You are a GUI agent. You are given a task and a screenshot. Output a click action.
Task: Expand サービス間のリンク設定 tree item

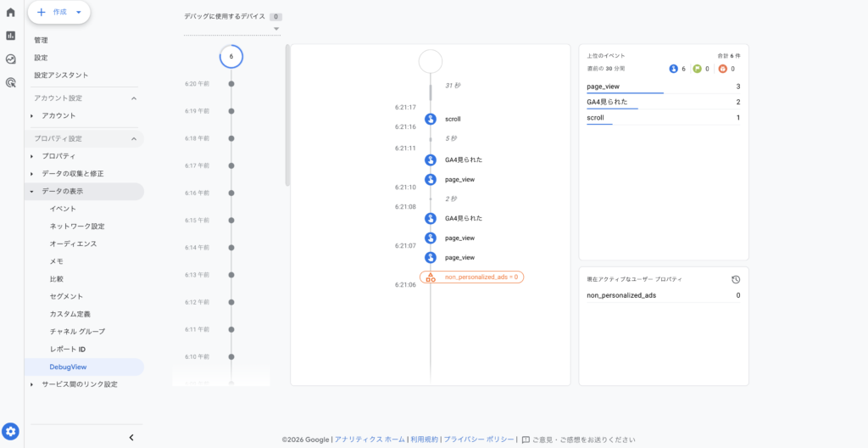point(31,384)
